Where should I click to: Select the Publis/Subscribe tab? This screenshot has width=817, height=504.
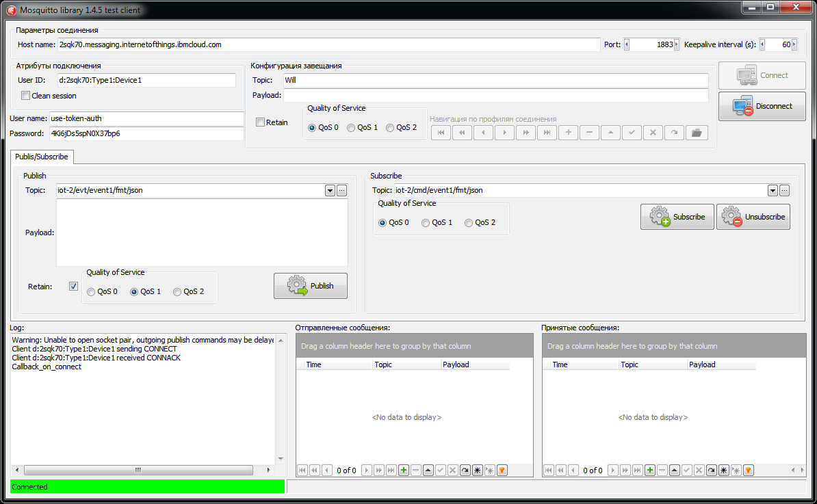tap(42, 157)
